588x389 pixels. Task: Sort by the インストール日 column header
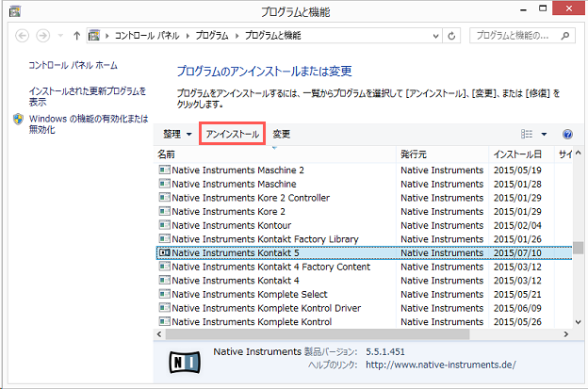tap(521, 154)
